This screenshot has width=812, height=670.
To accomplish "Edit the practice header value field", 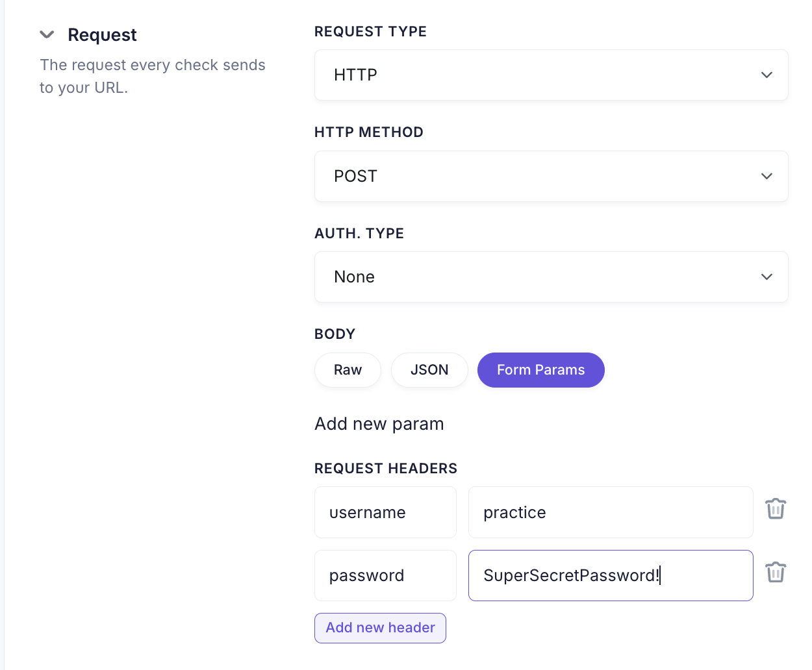I will coord(611,512).
